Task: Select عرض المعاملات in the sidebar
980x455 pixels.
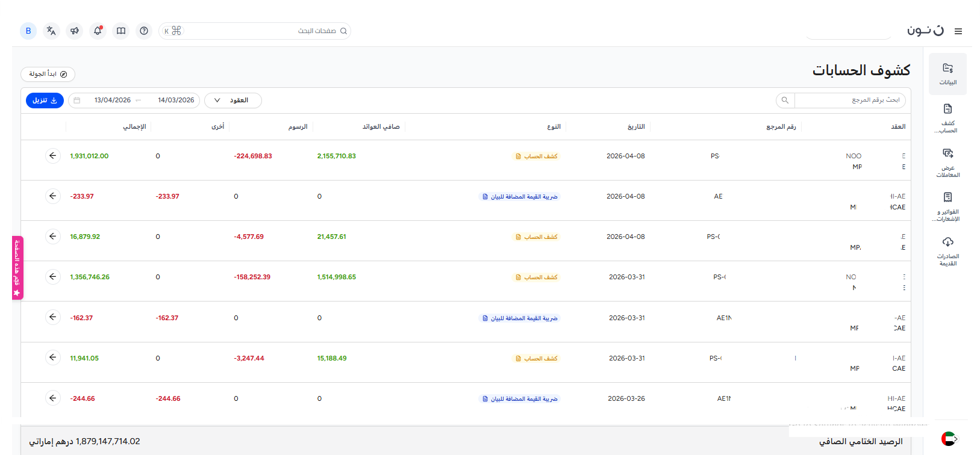Action: pos(947,162)
